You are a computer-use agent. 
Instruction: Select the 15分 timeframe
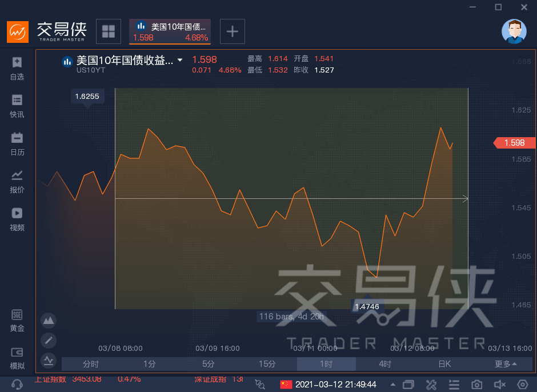pyautogui.click(x=267, y=364)
